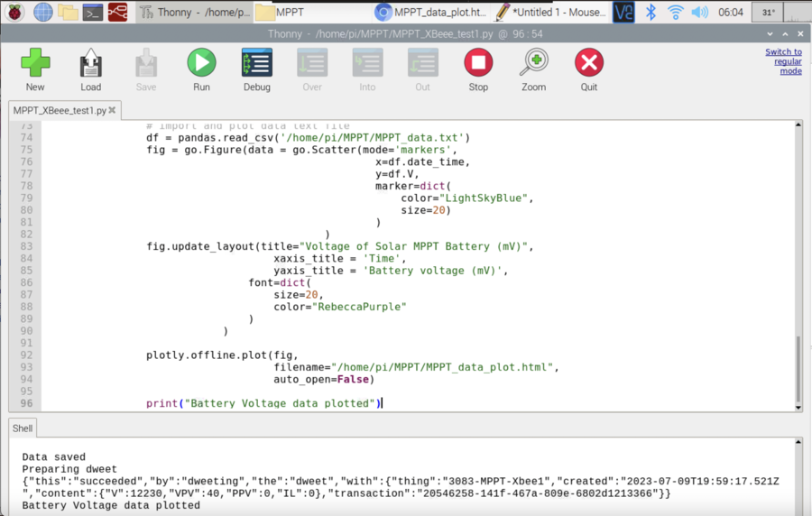
Task: Quit Thonny with the Quit icon
Action: [589, 63]
